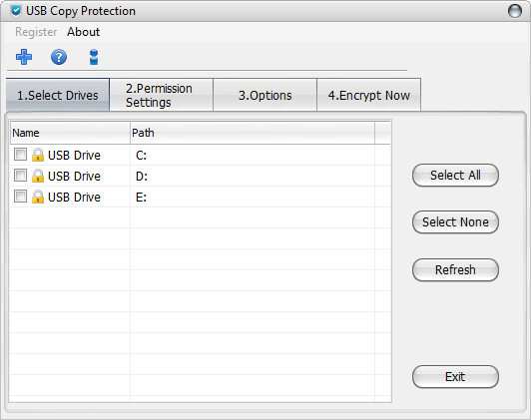Image resolution: width=531 pixels, height=420 pixels.
Task: Switch to the 2.Permission Settings tab
Action: click(x=162, y=95)
